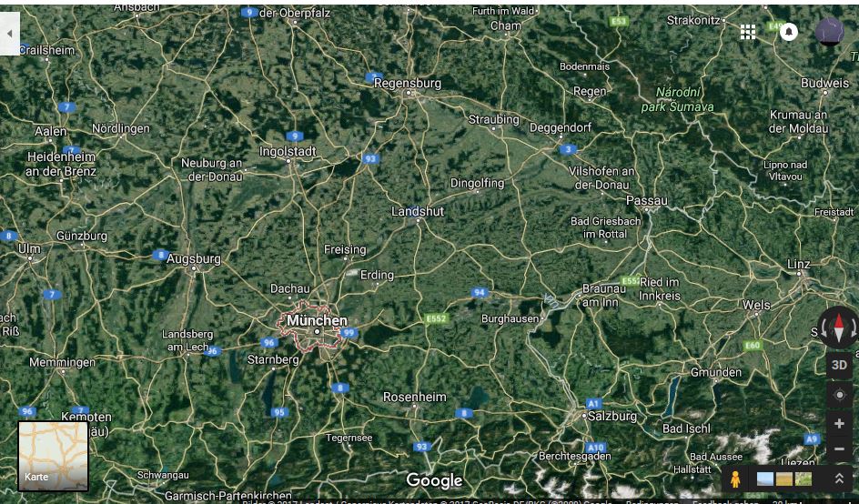Select the Freising label
The image size is (859, 504).
pos(345,250)
